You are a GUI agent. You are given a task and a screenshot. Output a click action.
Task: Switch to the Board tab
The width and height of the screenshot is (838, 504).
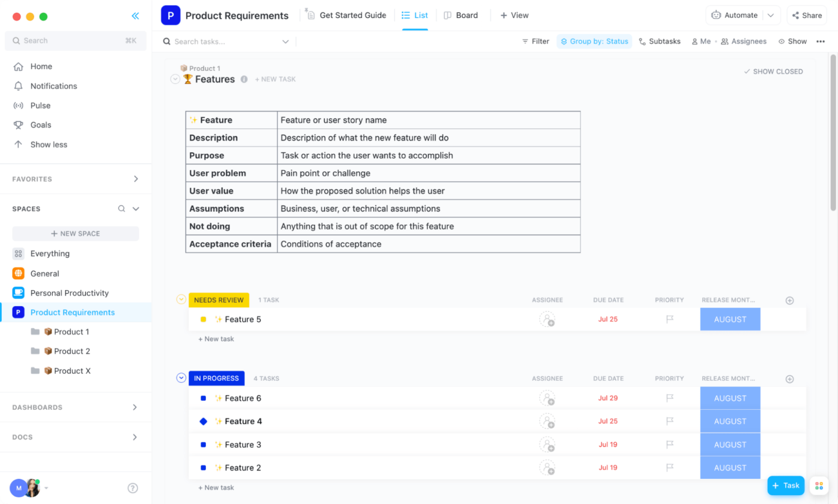(x=461, y=15)
